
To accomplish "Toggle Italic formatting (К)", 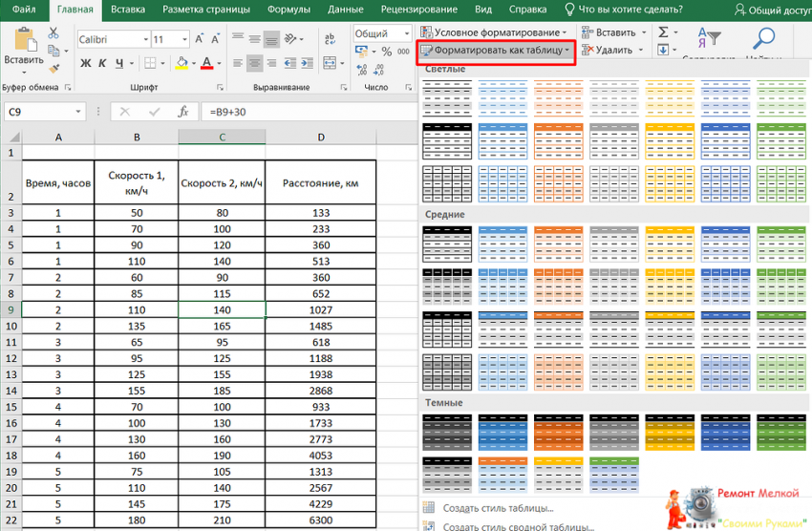I will tap(102, 64).
